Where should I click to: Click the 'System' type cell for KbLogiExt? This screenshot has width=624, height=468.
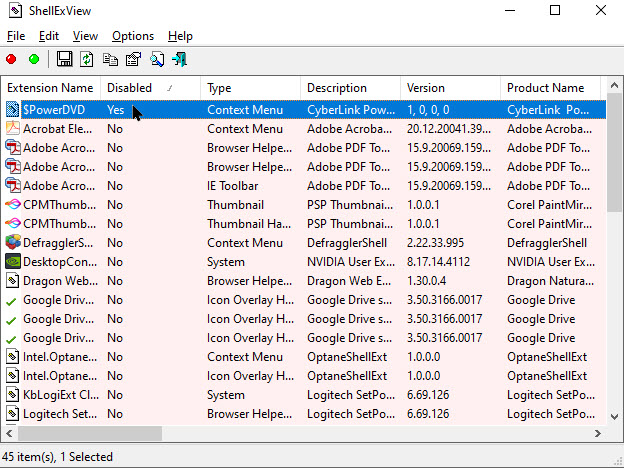point(226,395)
